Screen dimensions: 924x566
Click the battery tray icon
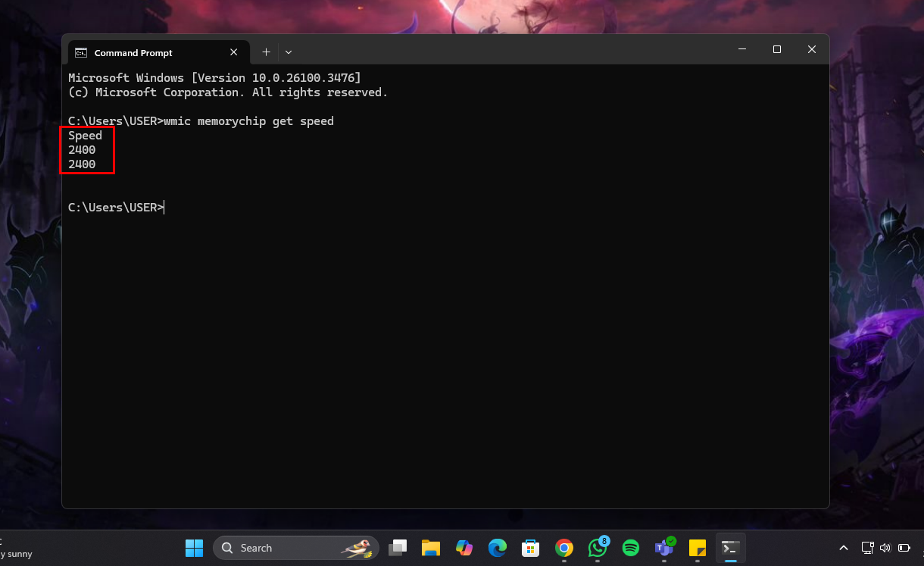tap(904, 548)
